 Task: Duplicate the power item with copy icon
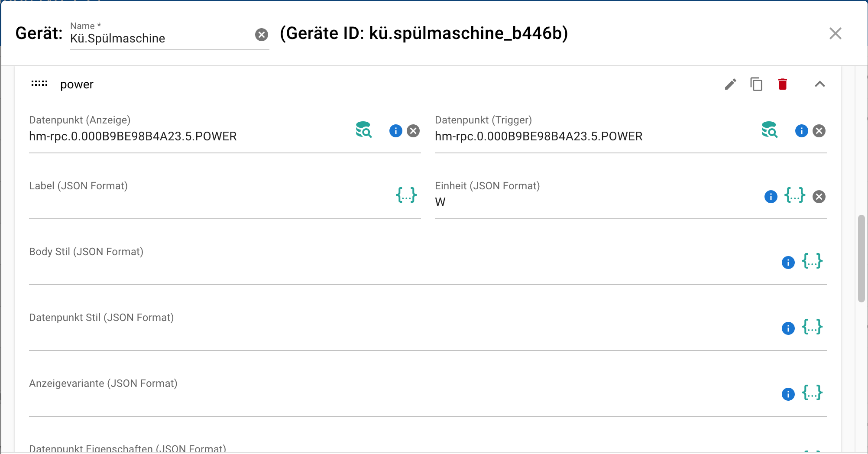pyautogui.click(x=756, y=84)
